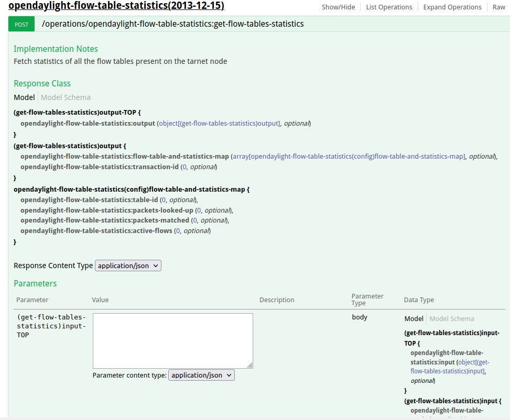Click the 'Fetch statistics of all the flow tables' description
The width and height of the screenshot is (510, 420).
coord(121,61)
